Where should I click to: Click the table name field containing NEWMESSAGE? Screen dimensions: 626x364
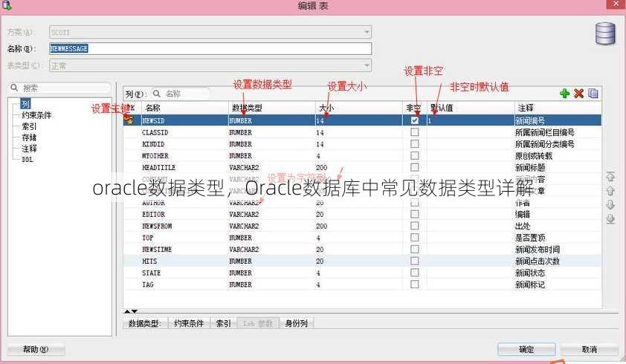[x=210, y=49]
